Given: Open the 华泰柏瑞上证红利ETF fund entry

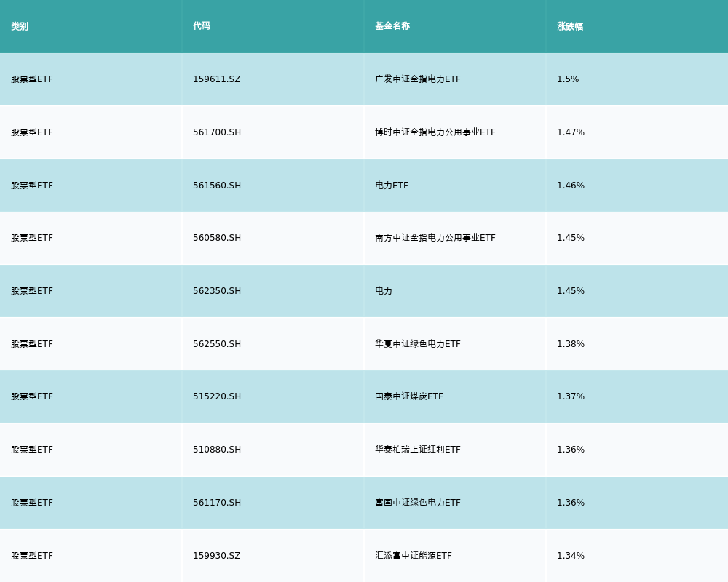Looking at the screenshot, I should tap(417, 450).
